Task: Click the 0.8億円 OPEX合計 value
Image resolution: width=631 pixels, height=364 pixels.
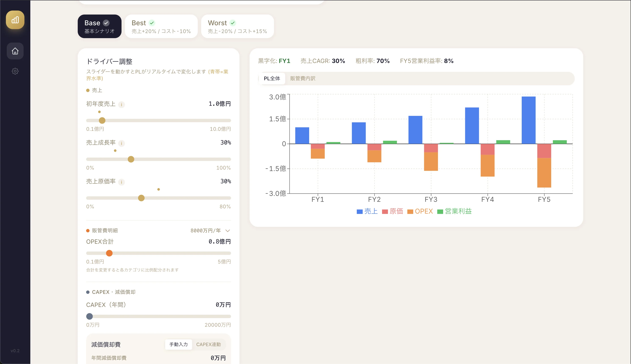Action: 220,241
